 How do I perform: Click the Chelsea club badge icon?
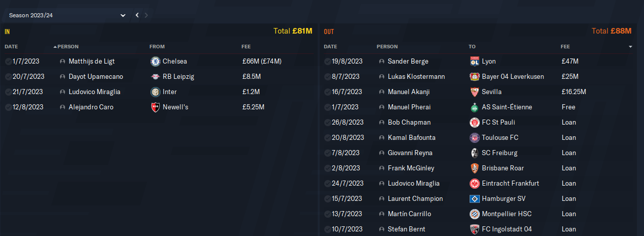pos(156,62)
